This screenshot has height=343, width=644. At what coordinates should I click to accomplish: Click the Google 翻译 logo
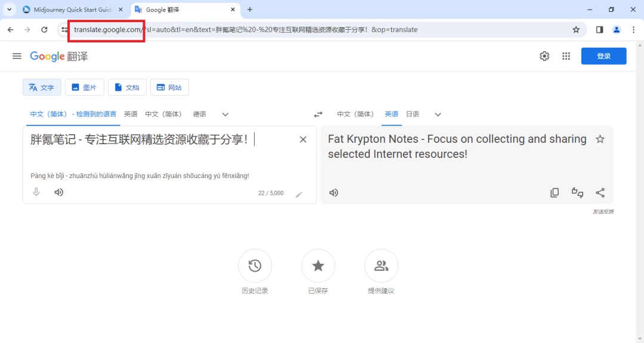tap(58, 56)
